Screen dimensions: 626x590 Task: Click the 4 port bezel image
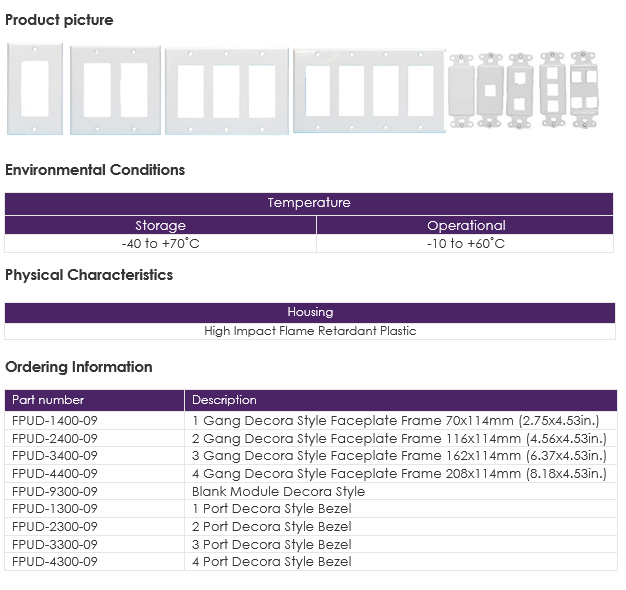(x=584, y=89)
